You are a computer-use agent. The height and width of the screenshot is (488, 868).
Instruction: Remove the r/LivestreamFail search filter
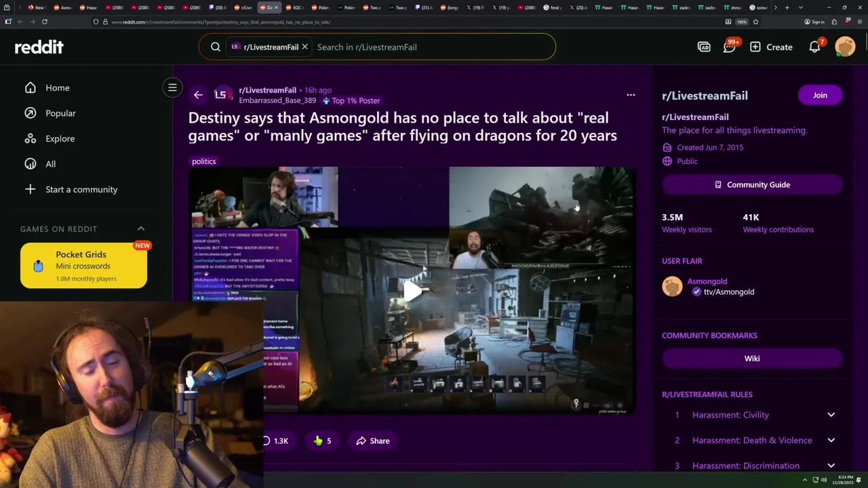(304, 47)
